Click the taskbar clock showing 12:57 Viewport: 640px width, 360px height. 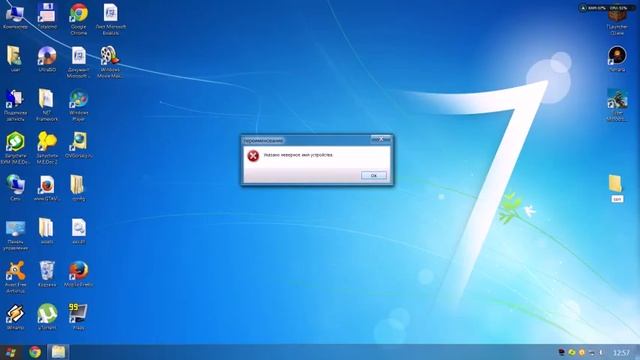point(621,352)
